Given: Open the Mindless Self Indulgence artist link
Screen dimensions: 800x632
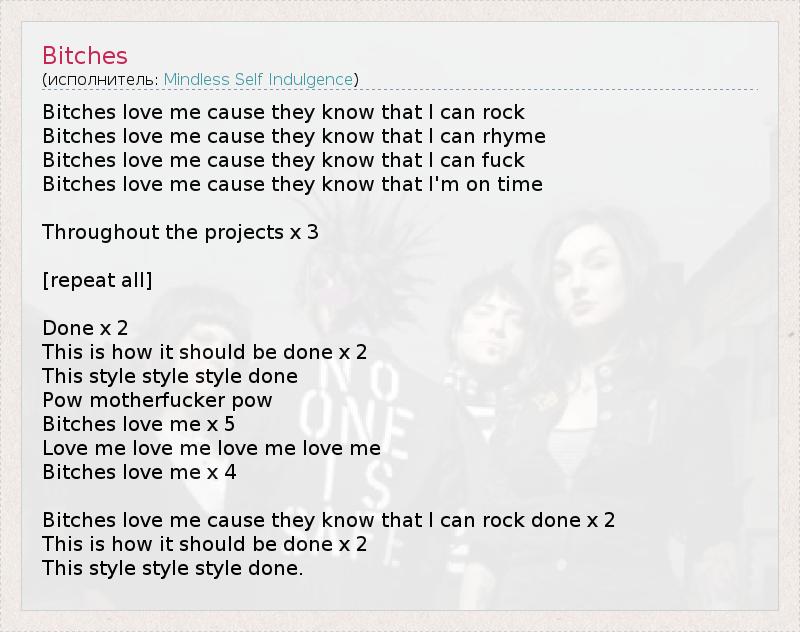Looking at the screenshot, I should click(258, 80).
